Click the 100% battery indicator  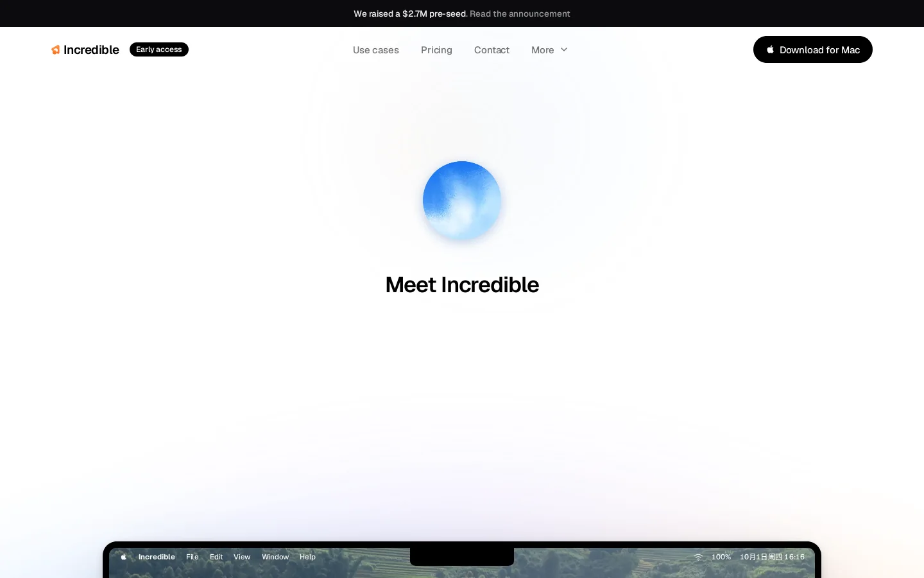tap(721, 557)
